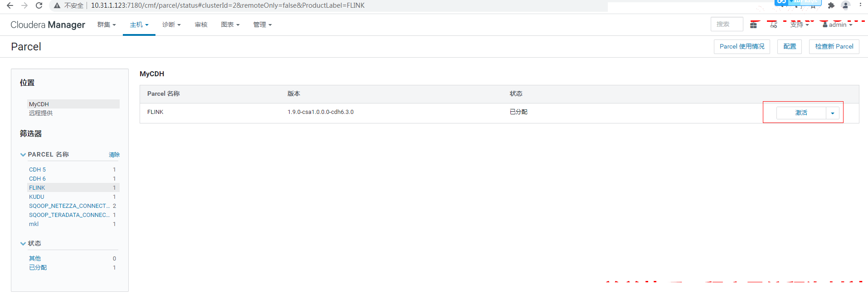Expand the 诊断 menu
Image resolution: width=868 pixels, height=300 pixels.
click(x=171, y=25)
